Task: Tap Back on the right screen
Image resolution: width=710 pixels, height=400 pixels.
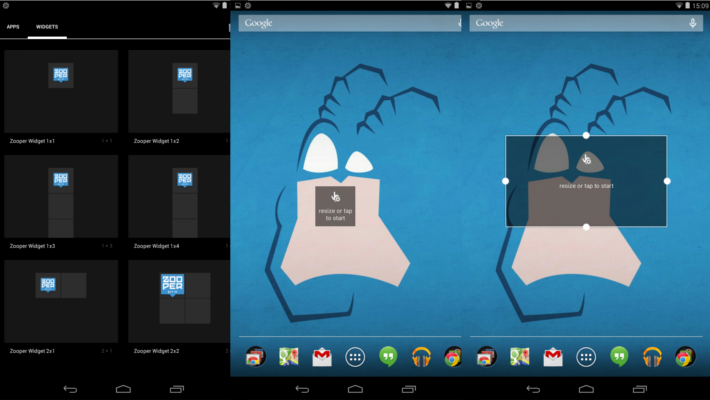Action: [533, 389]
